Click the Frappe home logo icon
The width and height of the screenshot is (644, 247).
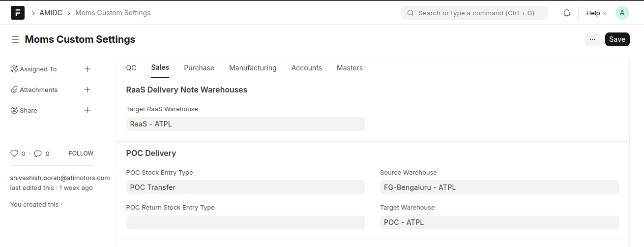click(18, 13)
